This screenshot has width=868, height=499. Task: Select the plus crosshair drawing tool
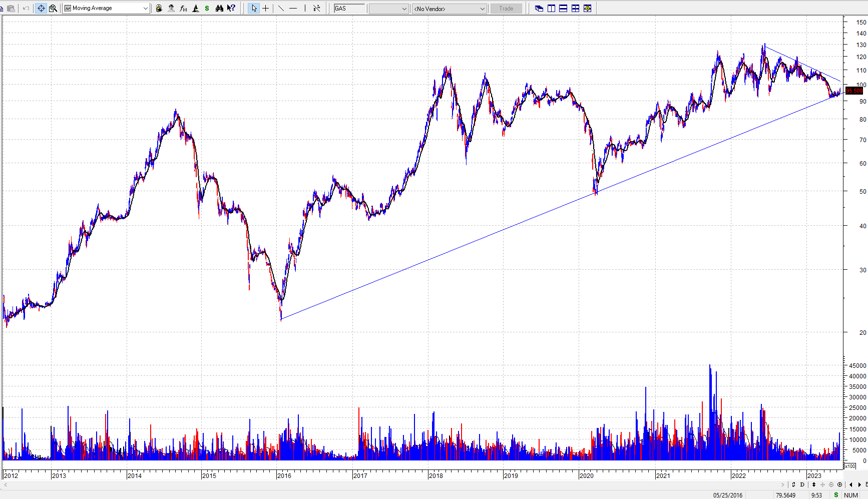(x=266, y=8)
